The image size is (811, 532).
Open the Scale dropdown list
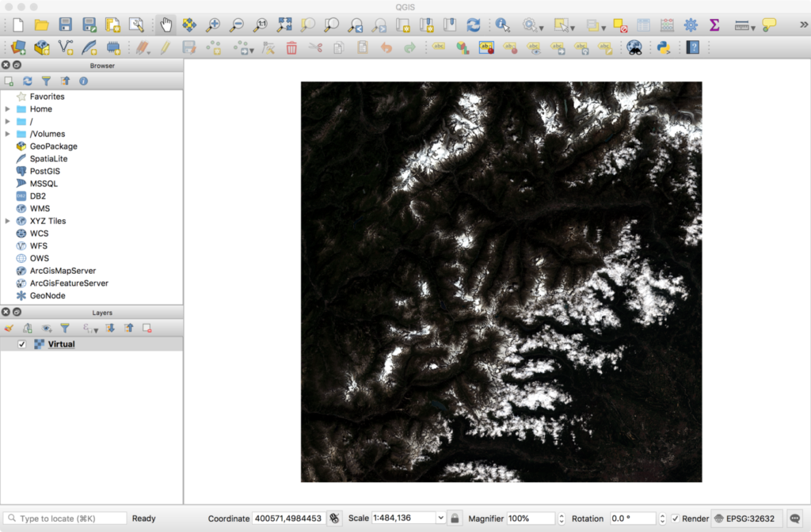coord(440,518)
